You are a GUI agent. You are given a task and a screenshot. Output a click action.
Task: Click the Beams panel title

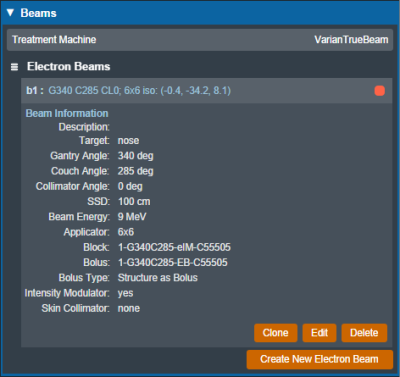[x=38, y=13]
